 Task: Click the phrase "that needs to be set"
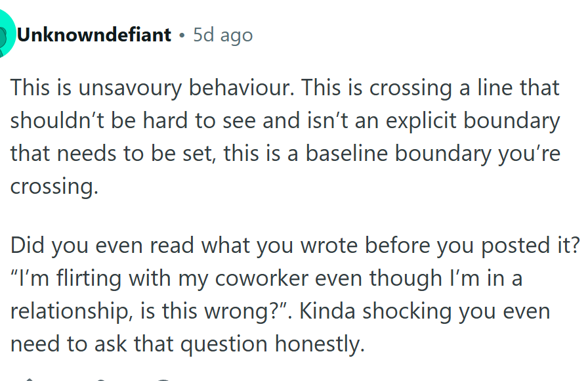coord(113,154)
